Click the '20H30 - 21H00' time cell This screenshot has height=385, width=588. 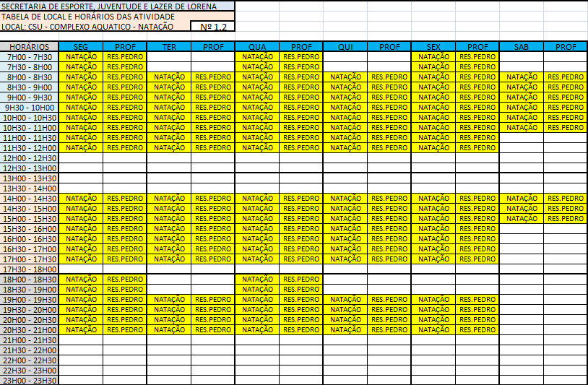(x=29, y=330)
